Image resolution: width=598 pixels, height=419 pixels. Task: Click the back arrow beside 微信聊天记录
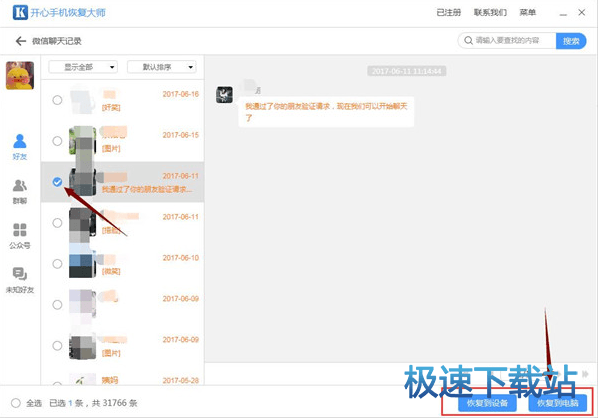(21, 41)
